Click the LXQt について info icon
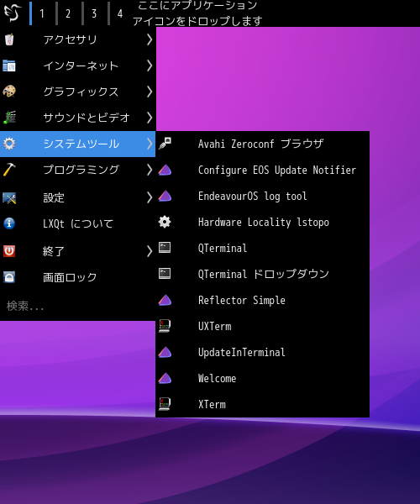The height and width of the screenshot is (504, 420). click(9, 223)
